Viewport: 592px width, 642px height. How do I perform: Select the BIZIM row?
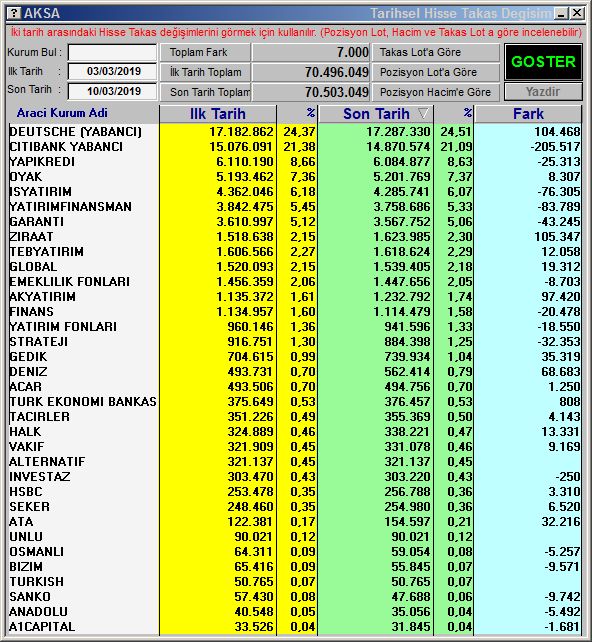pos(295,567)
